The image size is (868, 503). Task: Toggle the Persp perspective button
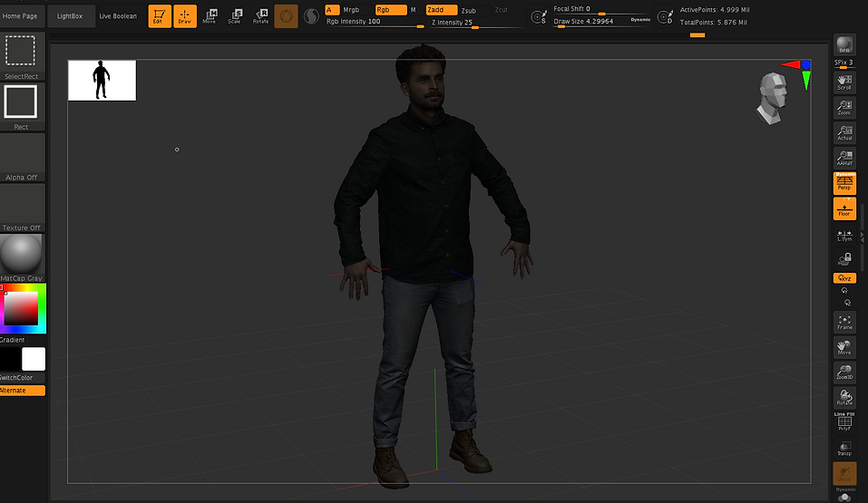[844, 183]
